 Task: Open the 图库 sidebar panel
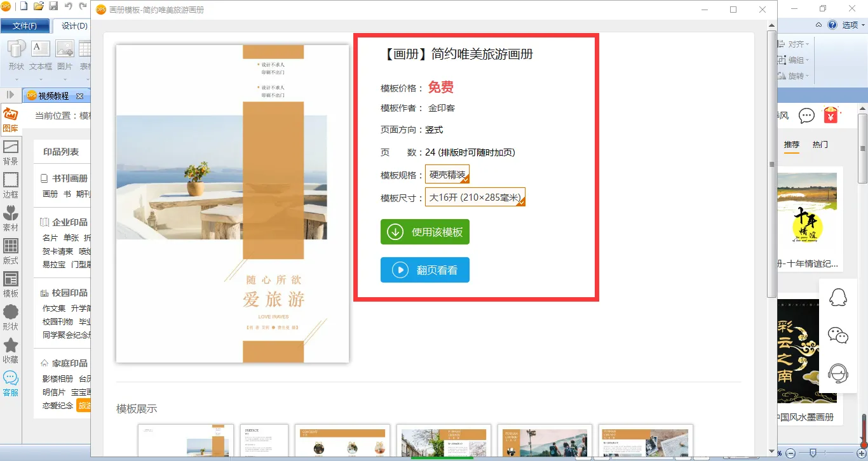point(11,119)
